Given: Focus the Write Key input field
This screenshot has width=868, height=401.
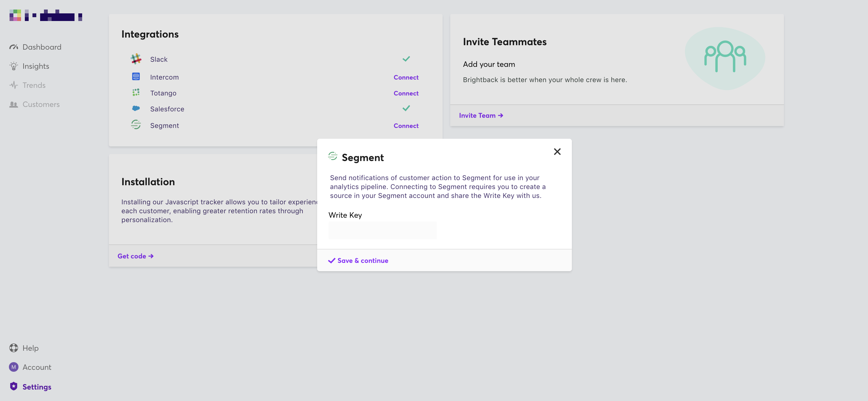Looking at the screenshot, I should point(382,231).
